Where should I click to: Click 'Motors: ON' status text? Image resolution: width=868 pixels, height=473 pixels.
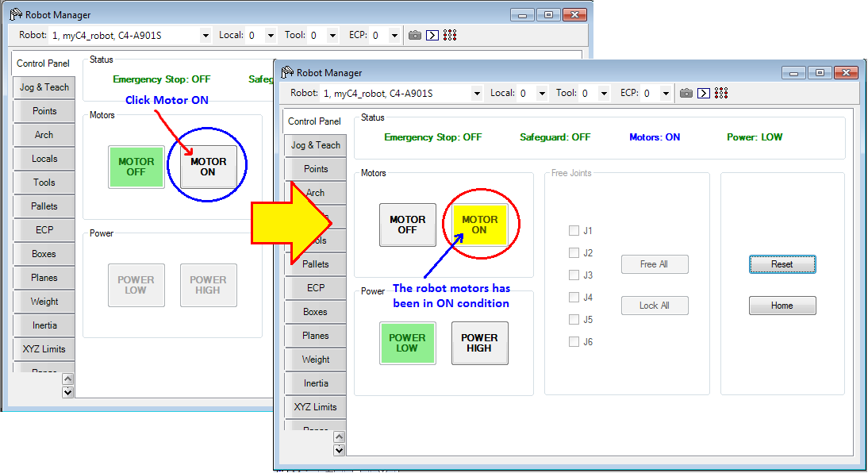[655, 137]
